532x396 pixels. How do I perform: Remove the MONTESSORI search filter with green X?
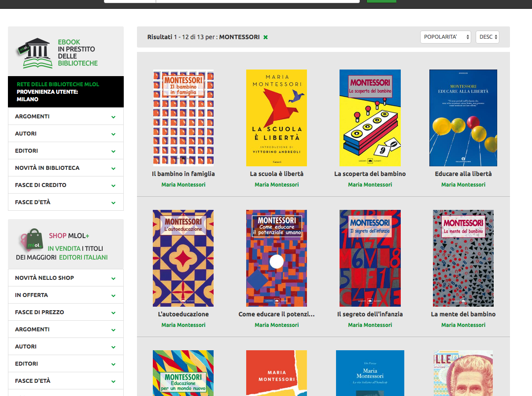click(266, 37)
